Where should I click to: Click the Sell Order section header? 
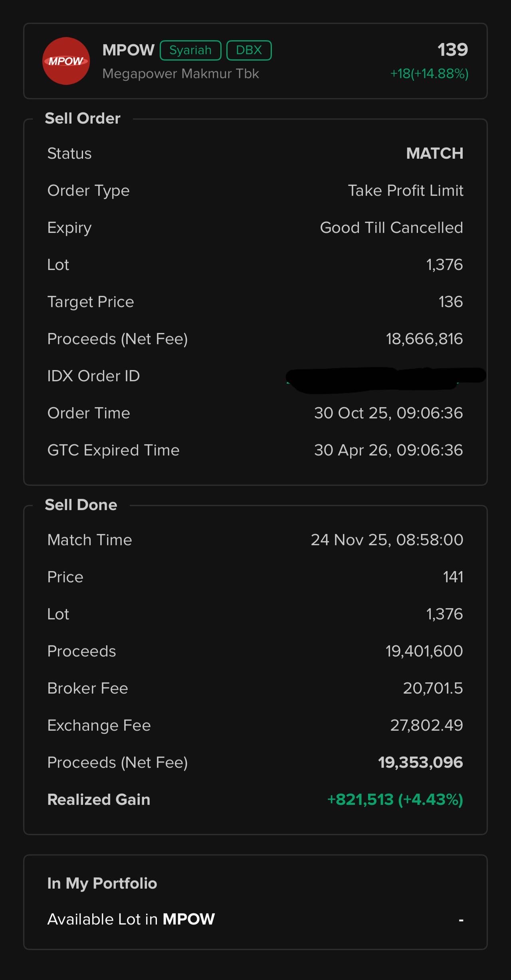pyautogui.click(x=83, y=118)
